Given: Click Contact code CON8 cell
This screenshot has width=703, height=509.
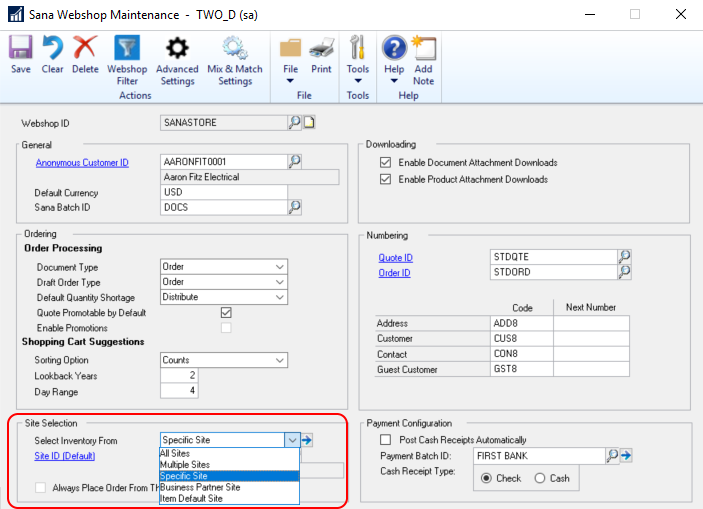Looking at the screenshot, I should 522,354.
